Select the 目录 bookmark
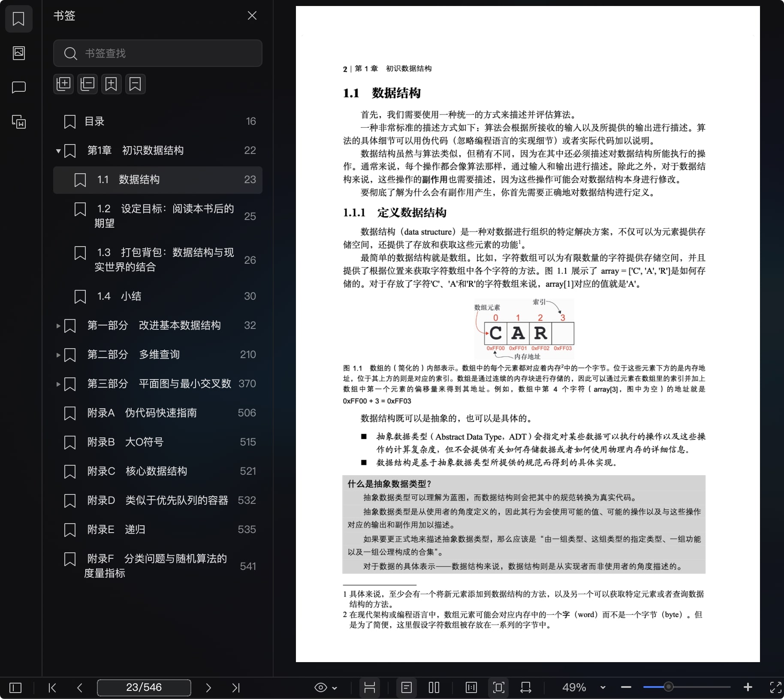The image size is (784, 699). click(x=158, y=121)
